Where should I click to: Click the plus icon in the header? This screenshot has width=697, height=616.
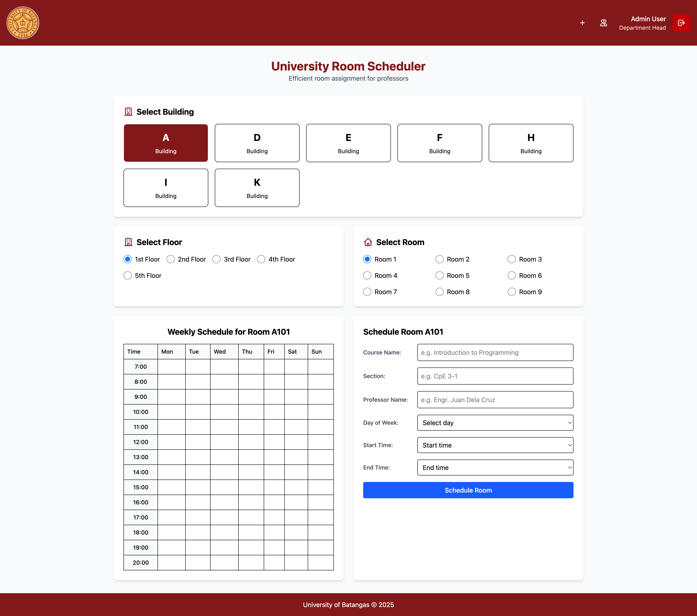[x=582, y=23]
